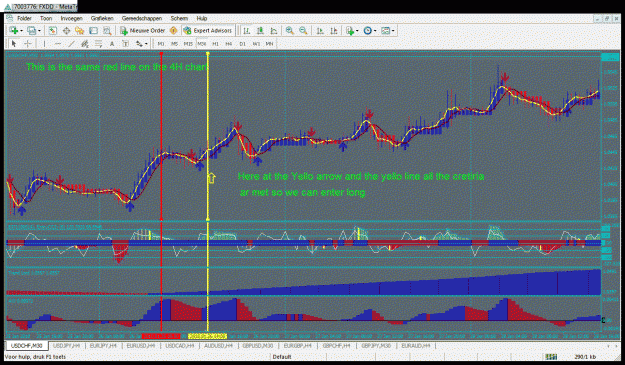
Task: Open the Hulp menu
Action: point(202,18)
